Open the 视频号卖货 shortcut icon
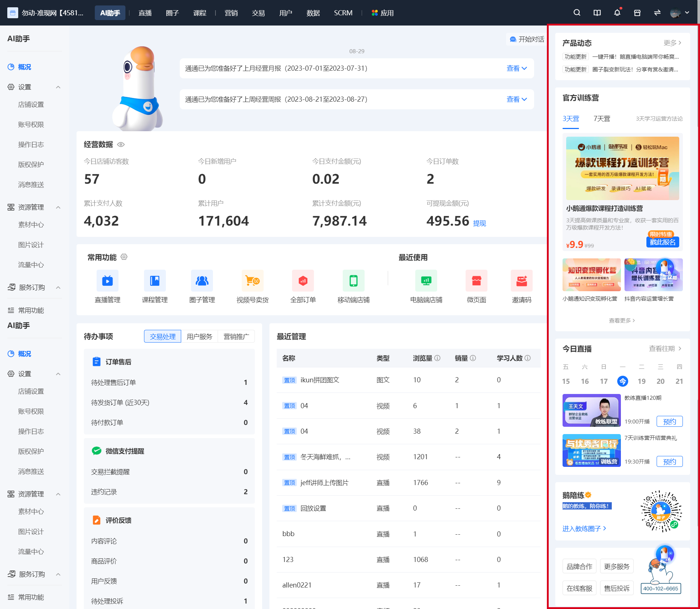This screenshot has height=609, width=700. (x=253, y=281)
